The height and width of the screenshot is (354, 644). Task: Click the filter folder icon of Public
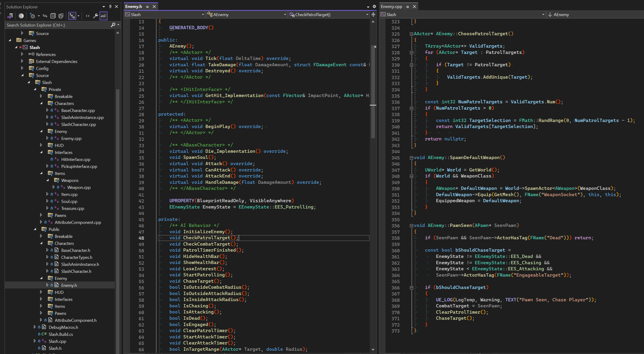44,229
